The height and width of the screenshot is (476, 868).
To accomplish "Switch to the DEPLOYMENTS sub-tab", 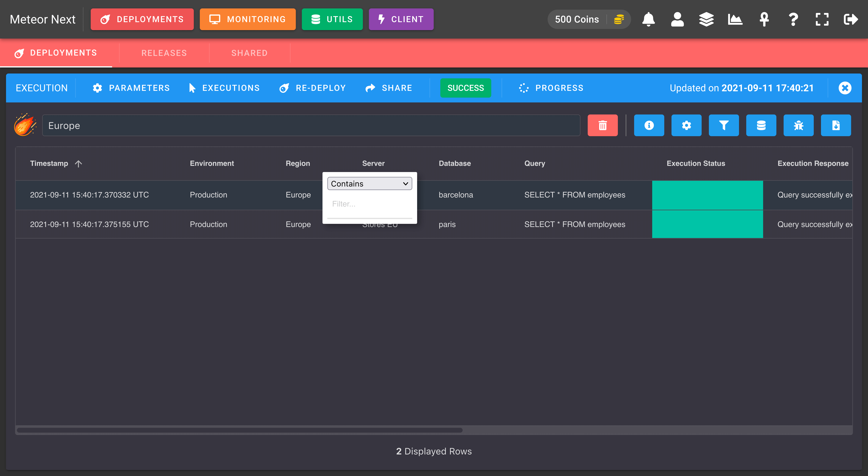I will (56, 53).
